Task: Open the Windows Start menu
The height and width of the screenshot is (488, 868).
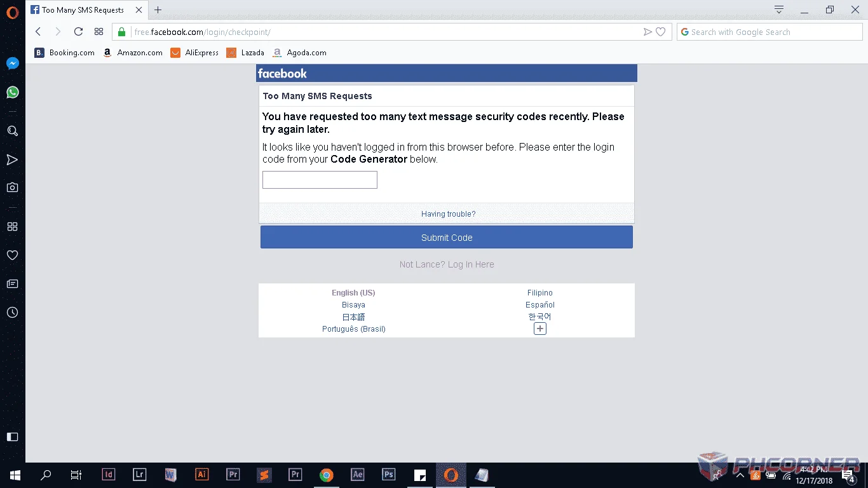Action: (x=15, y=475)
